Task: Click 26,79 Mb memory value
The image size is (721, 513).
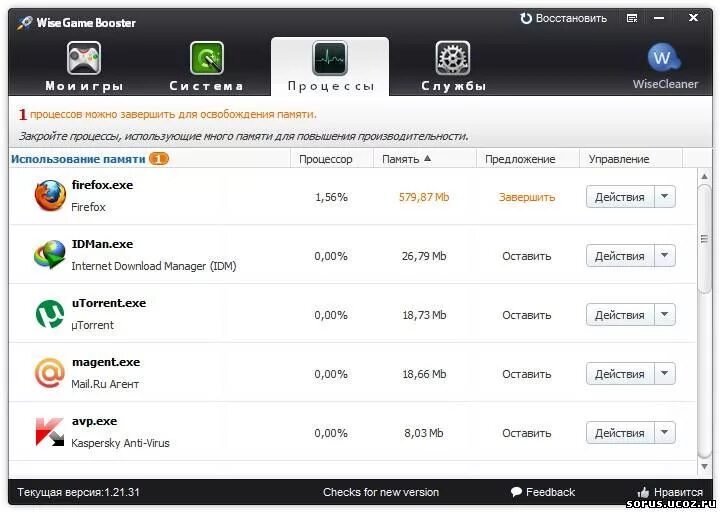Action: tap(424, 256)
